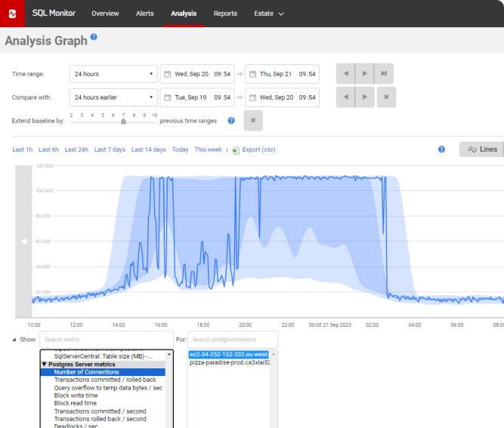The width and height of the screenshot is (504, 428).
Task: Select SqlServerCentral: Table size (MB) metric
Action: [103, 356]
